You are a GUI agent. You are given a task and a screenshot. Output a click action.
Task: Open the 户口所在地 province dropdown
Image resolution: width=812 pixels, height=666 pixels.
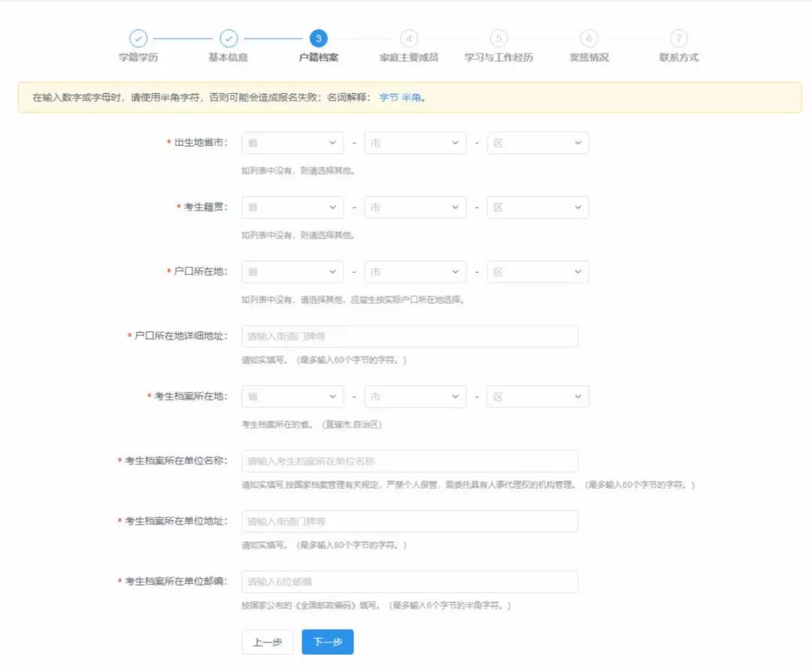(x=292, y=271)
